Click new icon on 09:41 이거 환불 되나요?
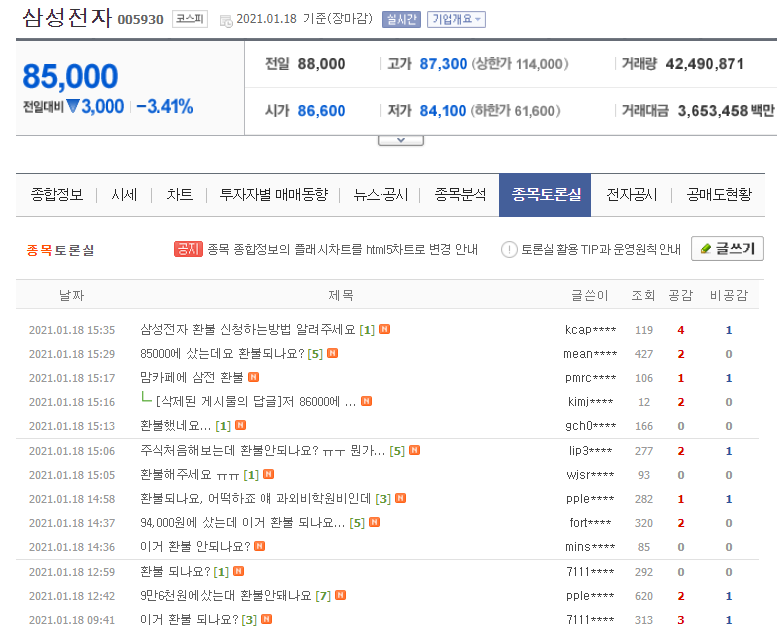The width and height of the screenshot is (777, 638). [x=267, y=619]
